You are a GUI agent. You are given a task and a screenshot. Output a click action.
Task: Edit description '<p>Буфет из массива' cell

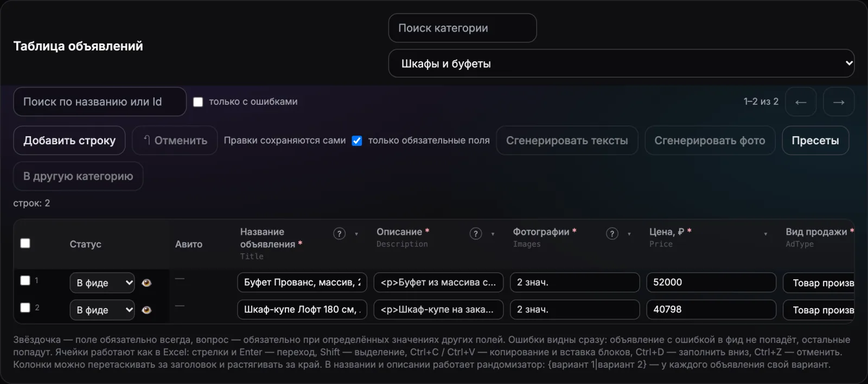click(438, 283)
